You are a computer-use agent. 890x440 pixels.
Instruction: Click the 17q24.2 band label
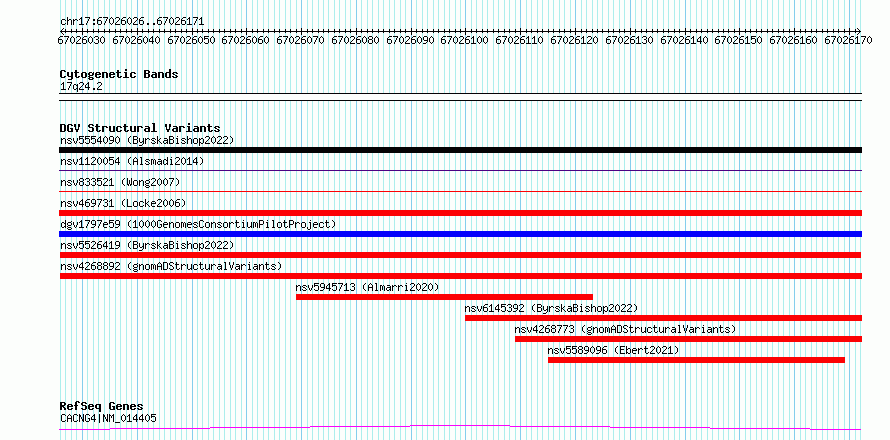pos(81,86)
